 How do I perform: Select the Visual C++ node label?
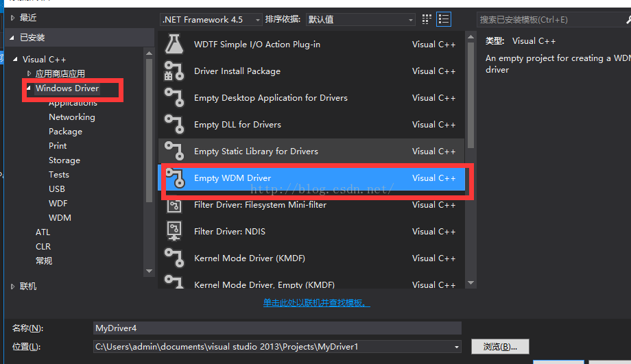click(45, 59)
